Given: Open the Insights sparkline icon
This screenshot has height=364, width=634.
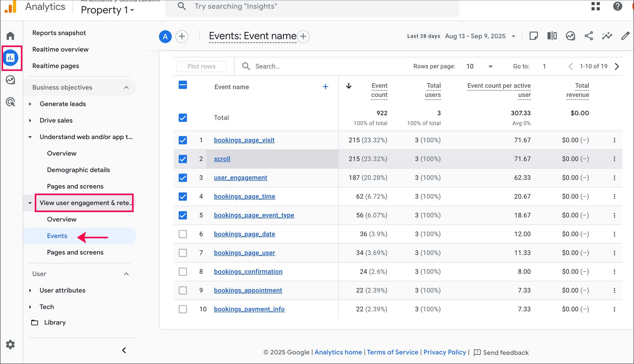Looking at the screenshot, I should click(x=607, y=36).
